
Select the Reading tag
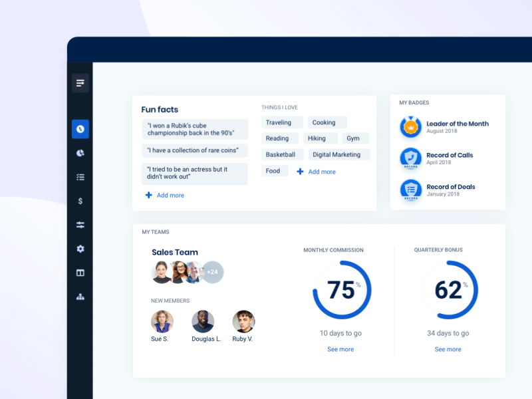click(x=280, y=138)
